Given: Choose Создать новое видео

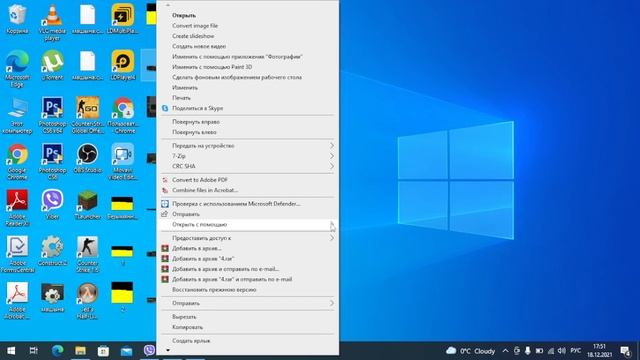Looking at the screenshot, I should tap(248, 46).
